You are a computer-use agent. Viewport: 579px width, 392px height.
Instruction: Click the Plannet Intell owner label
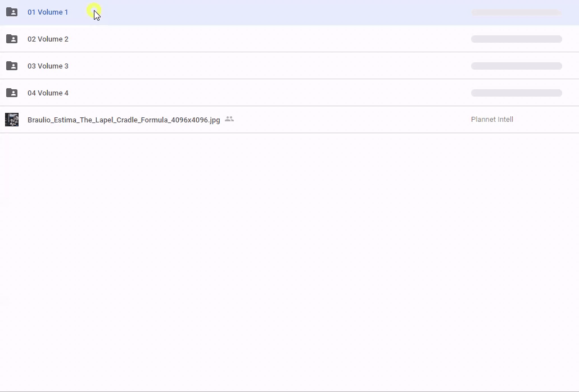(492, 120)
